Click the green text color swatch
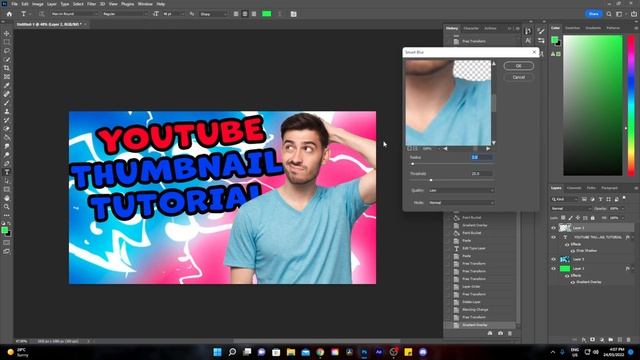 (x=267, y=14)
